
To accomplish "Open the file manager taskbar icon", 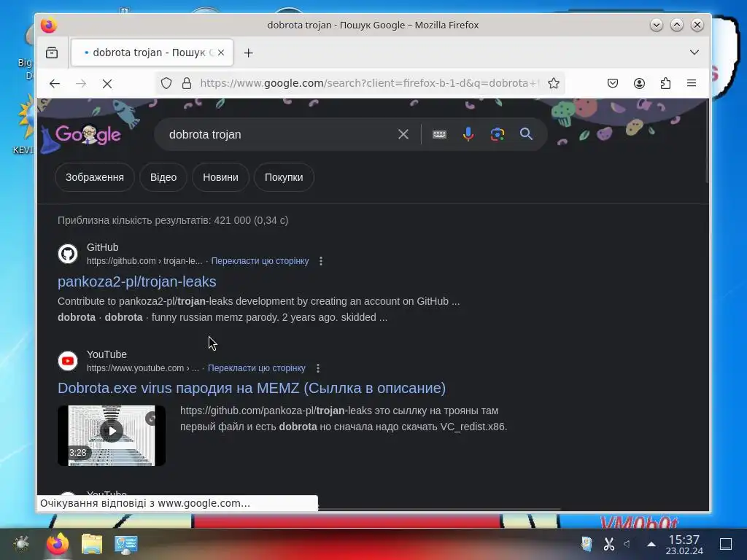I will (x=92, y=544).
